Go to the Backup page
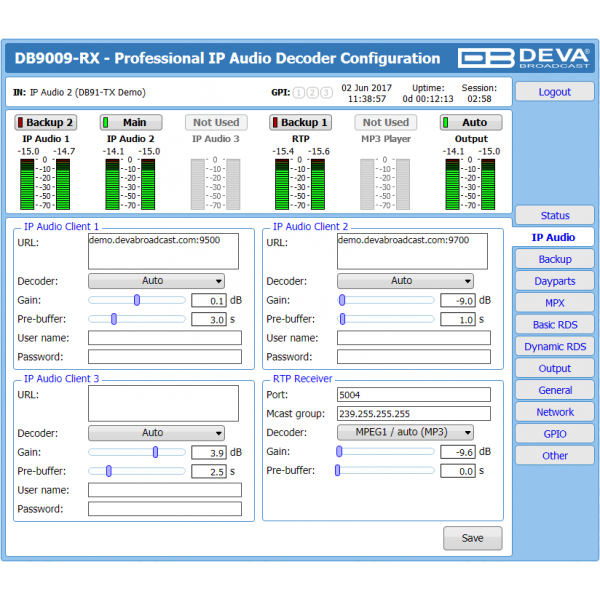Image resolution: width=600 pixels, height=600 pixels. tap(554, 259)
